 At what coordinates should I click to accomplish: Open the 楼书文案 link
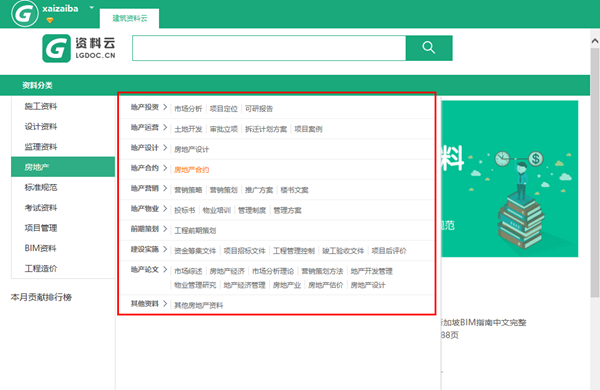[294, 190]
